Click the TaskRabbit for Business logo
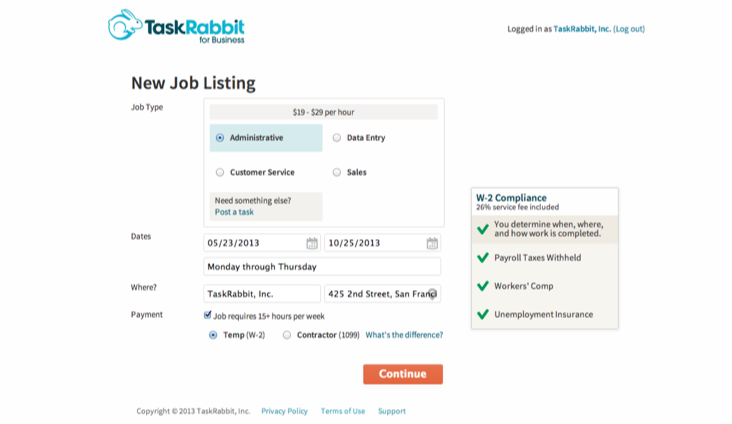Image resolution: width=732 pixels, height=424 pixels. (x=176, y=27)
